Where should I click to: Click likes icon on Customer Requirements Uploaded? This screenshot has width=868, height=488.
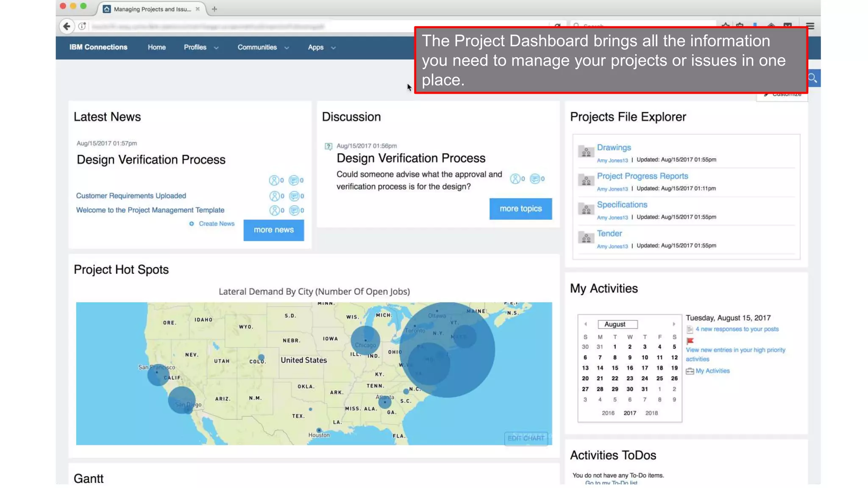pyautogui.click(x=275, y=196)
